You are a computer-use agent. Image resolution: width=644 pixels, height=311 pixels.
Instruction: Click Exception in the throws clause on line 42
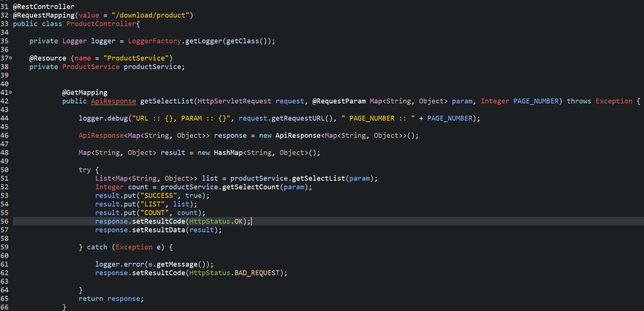coord(614,101)
